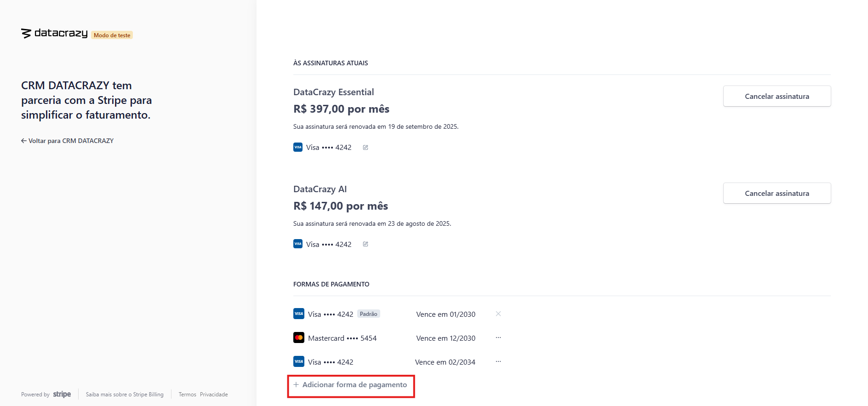
Task: Click Visa icon of default card
Action: pos(299,314)
